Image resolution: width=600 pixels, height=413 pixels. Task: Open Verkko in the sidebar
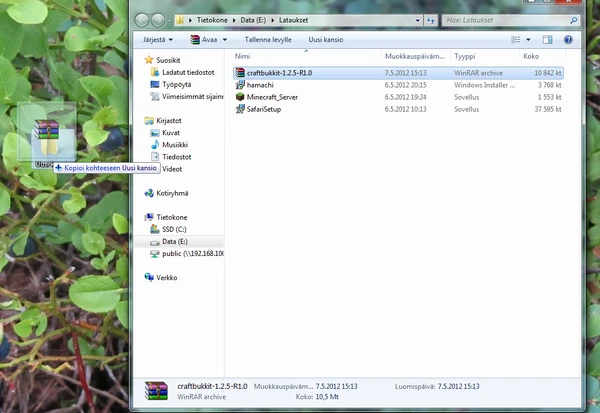click(166, 278)
